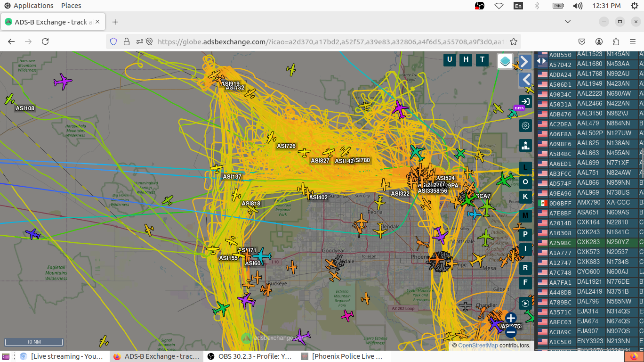Click the site shield tracking protection icon

(113, 41)
